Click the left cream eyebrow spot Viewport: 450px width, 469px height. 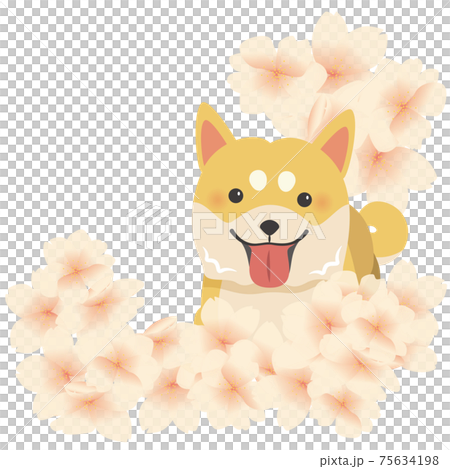258,180
